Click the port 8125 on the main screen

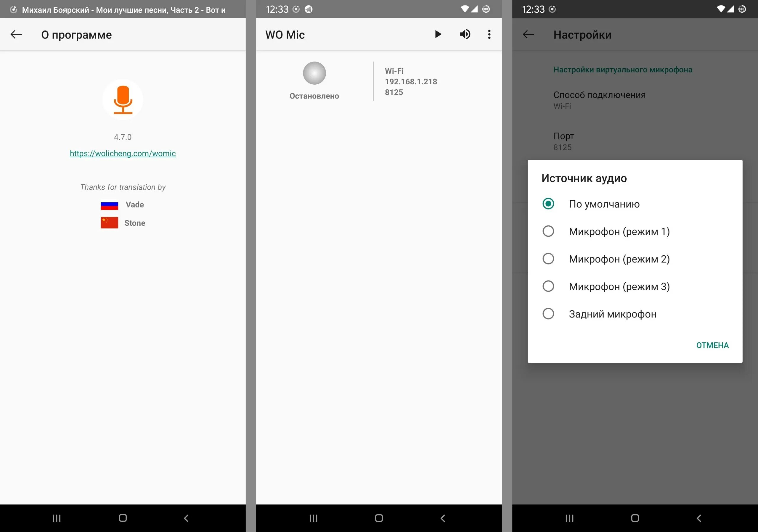tap(394, 92)
